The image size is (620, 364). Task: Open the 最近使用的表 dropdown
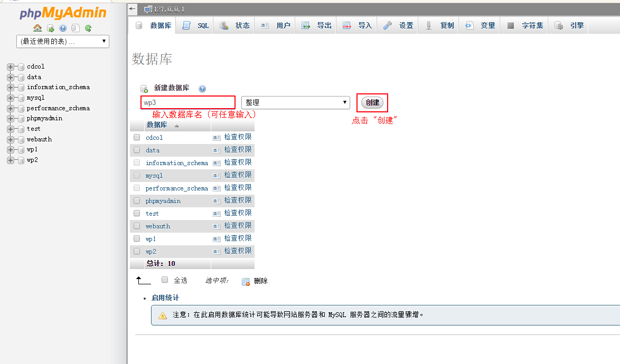pos(62,41)
